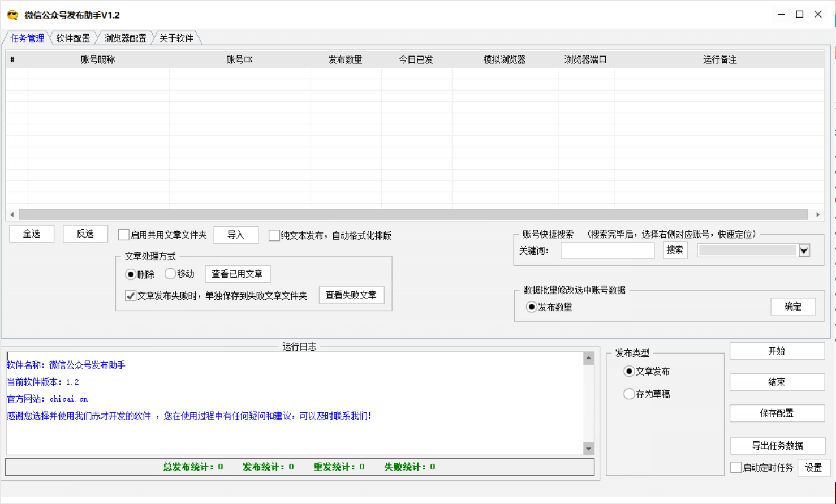Click the 发布统计: 0 status text
The height and width of the screenshot is (504, 836).
pos(268,467)
